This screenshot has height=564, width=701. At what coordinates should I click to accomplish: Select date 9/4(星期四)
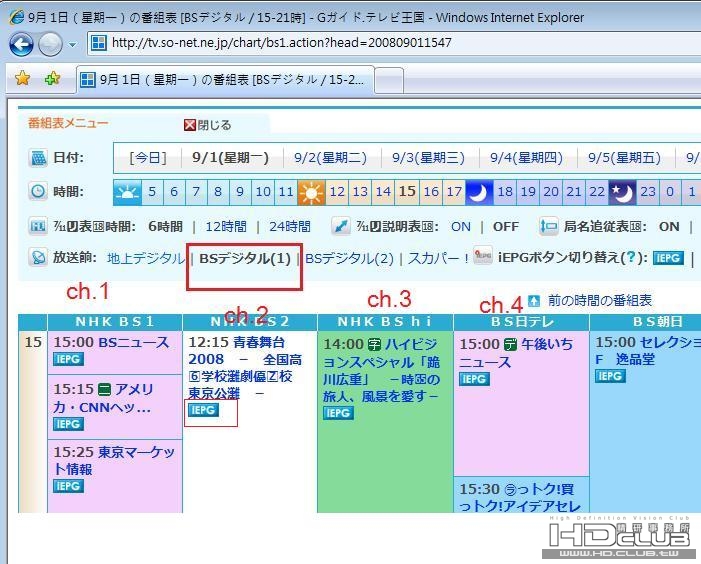tap(526, 158)
